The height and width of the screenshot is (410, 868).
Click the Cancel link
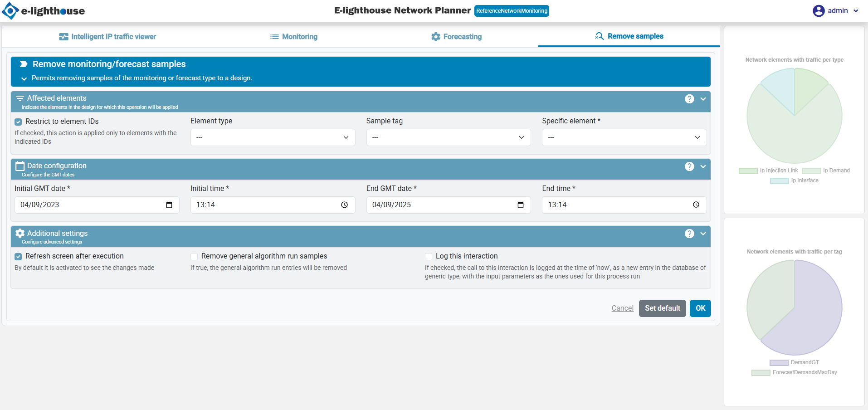(622, 308)
